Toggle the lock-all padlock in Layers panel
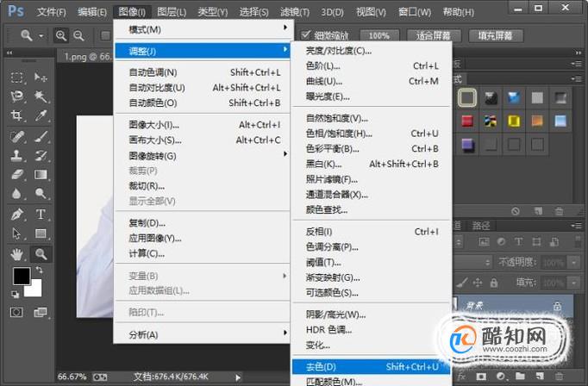588x386 pixels. (x=494, y=283)
